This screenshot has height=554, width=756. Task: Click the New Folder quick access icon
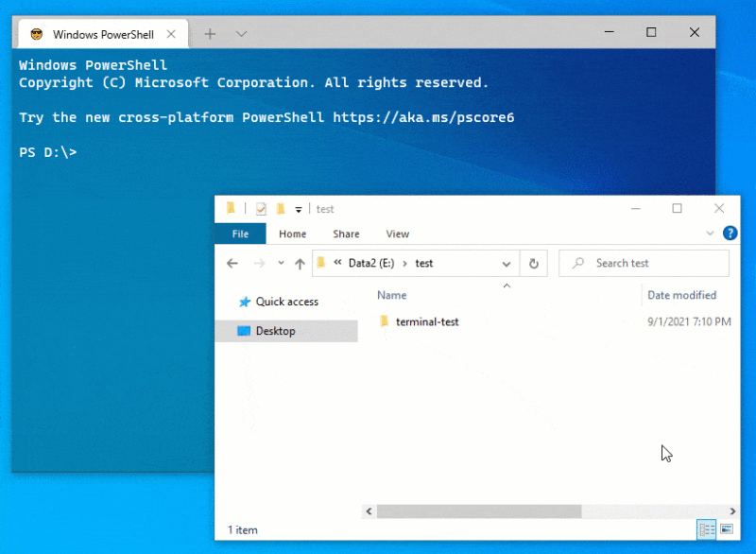click(x=281, y=209)
